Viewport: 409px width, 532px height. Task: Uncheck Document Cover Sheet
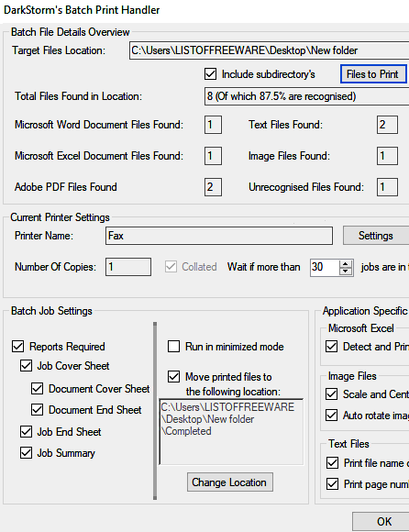(38, 389)
